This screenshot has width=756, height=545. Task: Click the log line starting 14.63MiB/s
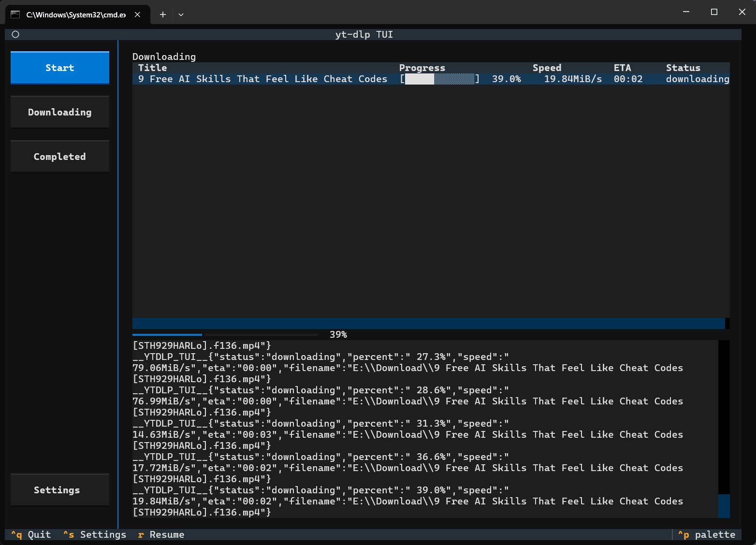pyautogui.click(x=408, y=434)
